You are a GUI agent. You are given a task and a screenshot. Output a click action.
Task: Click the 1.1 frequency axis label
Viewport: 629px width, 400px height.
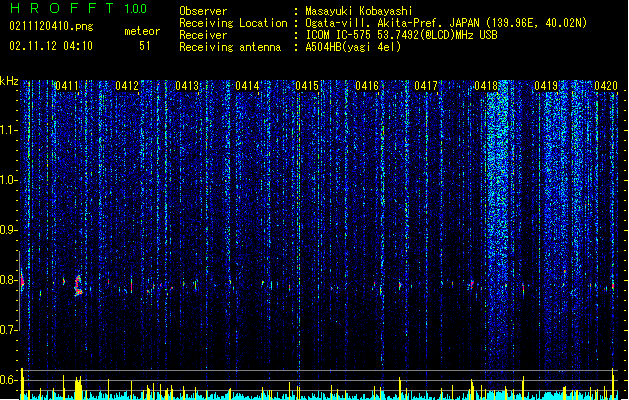point(8,130)
